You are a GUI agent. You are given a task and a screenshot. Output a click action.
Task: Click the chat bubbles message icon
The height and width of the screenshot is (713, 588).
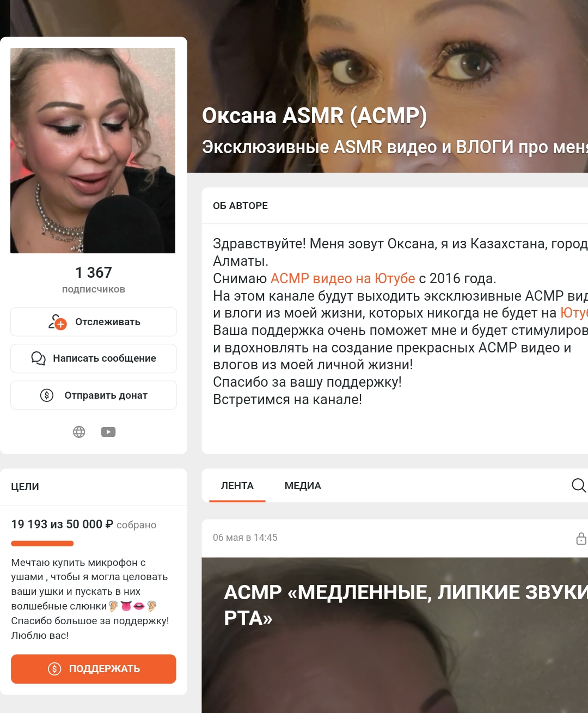tap(38, 358)
